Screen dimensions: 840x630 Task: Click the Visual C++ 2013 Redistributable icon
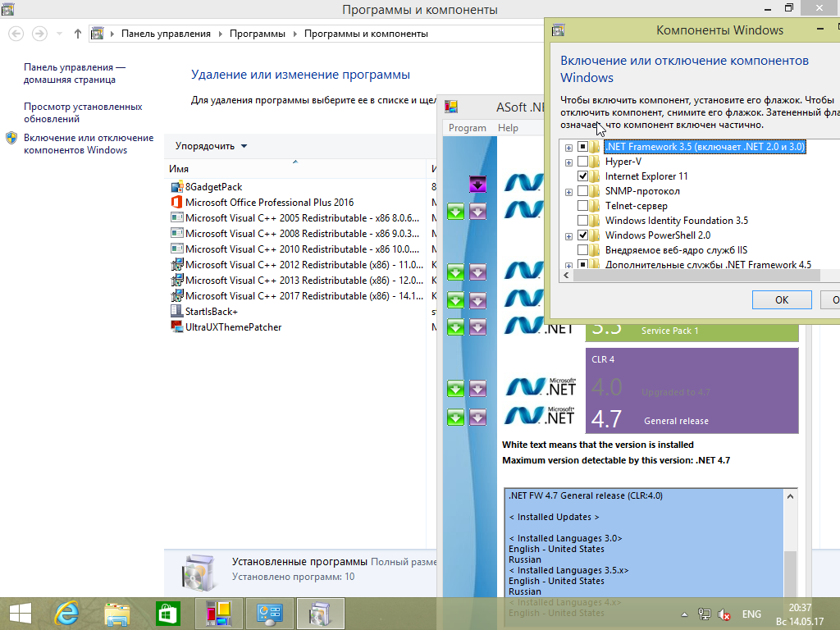point(177,281)
